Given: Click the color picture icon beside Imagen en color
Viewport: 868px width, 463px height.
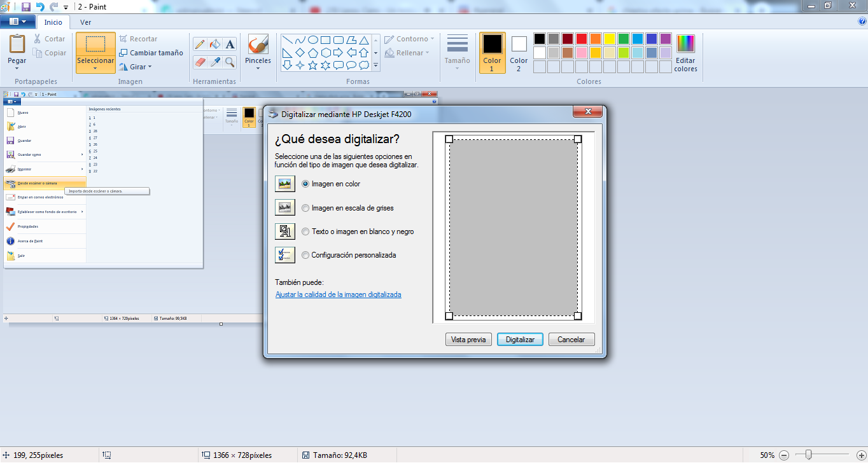Looking at the screenshot, I should coord(285,184).
